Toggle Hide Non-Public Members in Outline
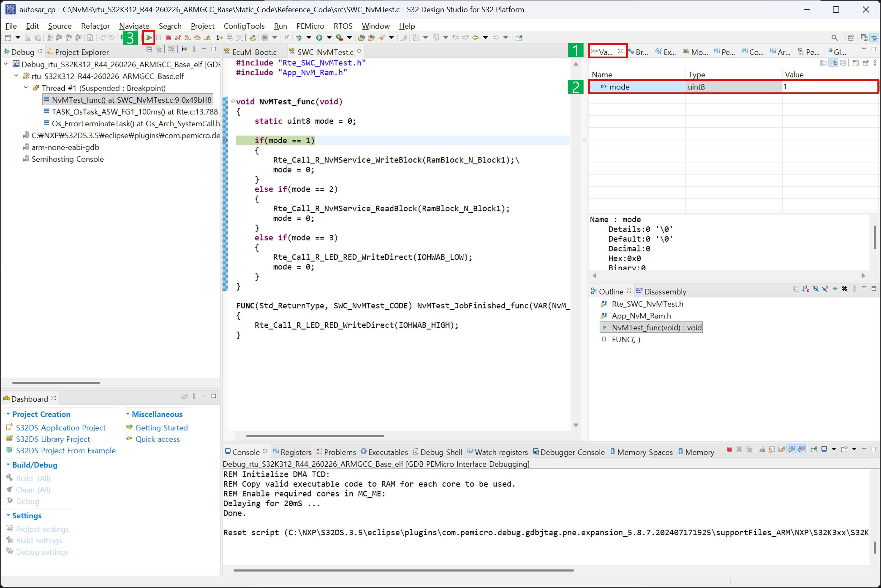881x588 pixels. (x=835, y=289)
